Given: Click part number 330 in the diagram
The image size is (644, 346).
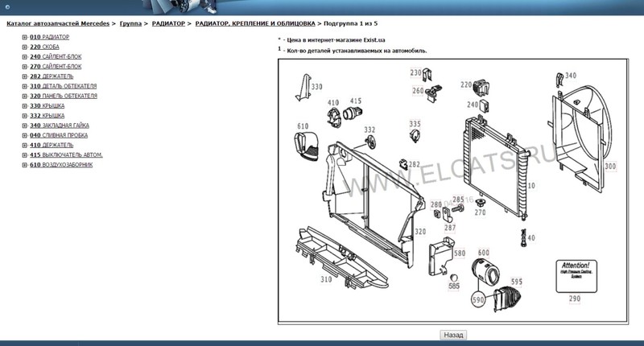Looking at the screenshot, I should (316, 86).
